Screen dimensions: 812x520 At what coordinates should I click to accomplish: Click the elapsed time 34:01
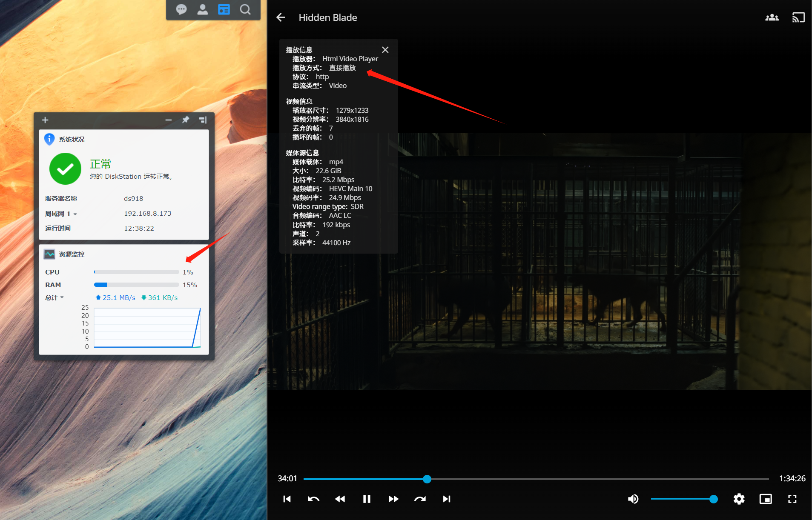287,479
